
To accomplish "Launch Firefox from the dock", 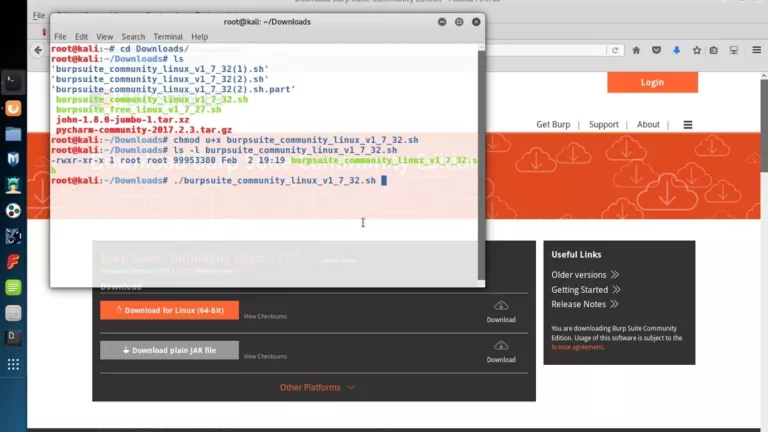I will pyautogui.click(x=13, y=108).
